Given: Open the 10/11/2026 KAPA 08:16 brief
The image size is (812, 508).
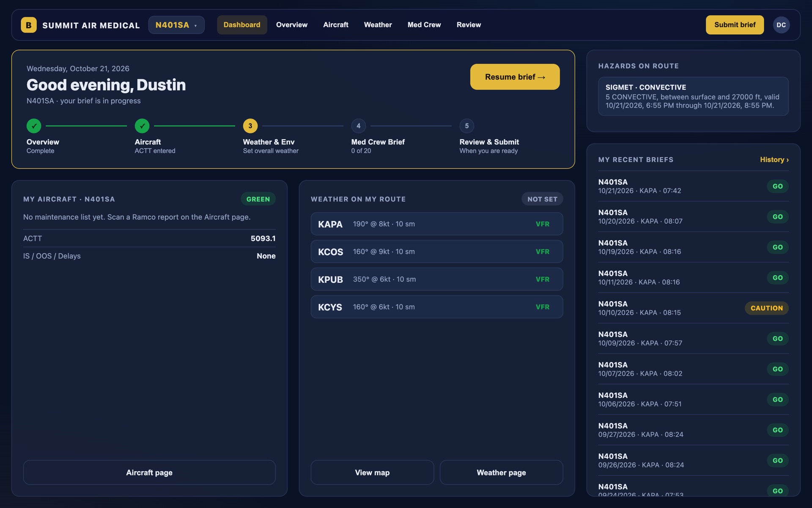Looking at the screenshot, I should (x=693, y=278).
